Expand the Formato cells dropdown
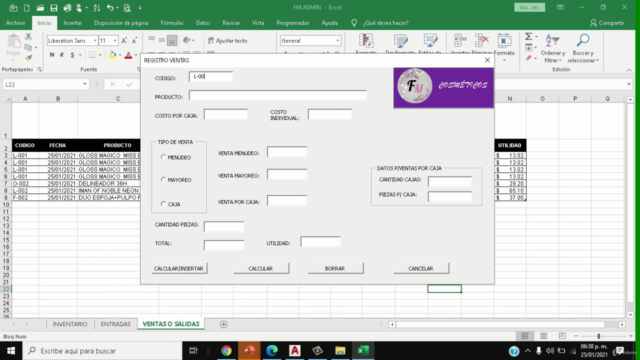The image size is (640, 360). 504,60
